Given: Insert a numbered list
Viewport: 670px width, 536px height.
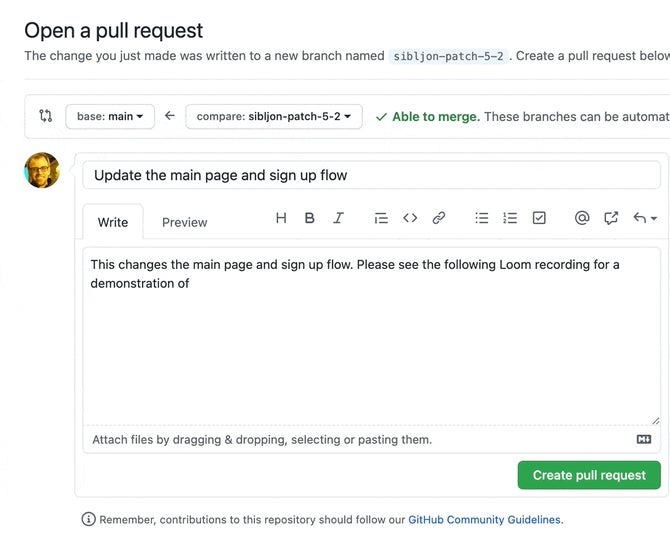Looking at the screenshot, I should [x=510, y=218].
